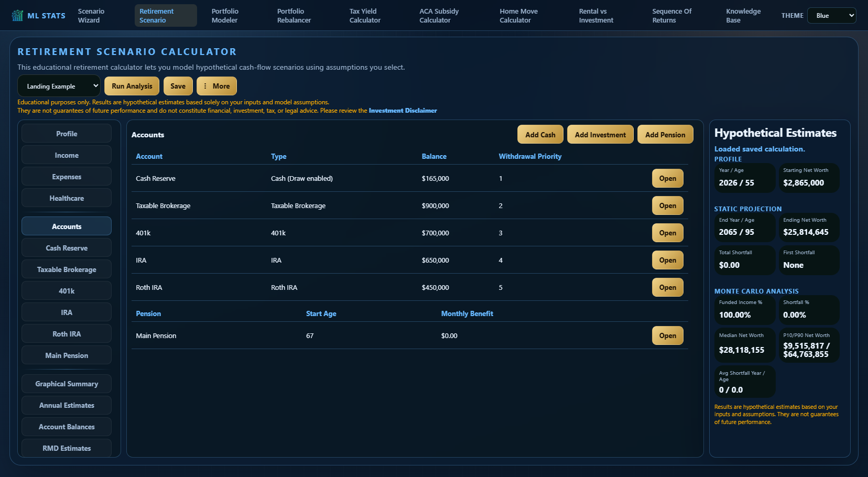Add a new investment account
This screenshot has width=868, height=477.
pos(600,134)
